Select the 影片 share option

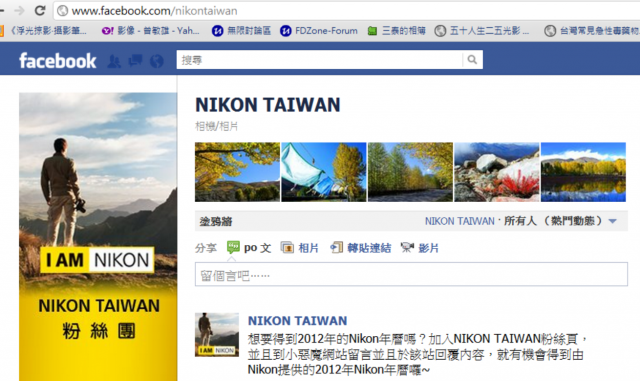(420, 248)
